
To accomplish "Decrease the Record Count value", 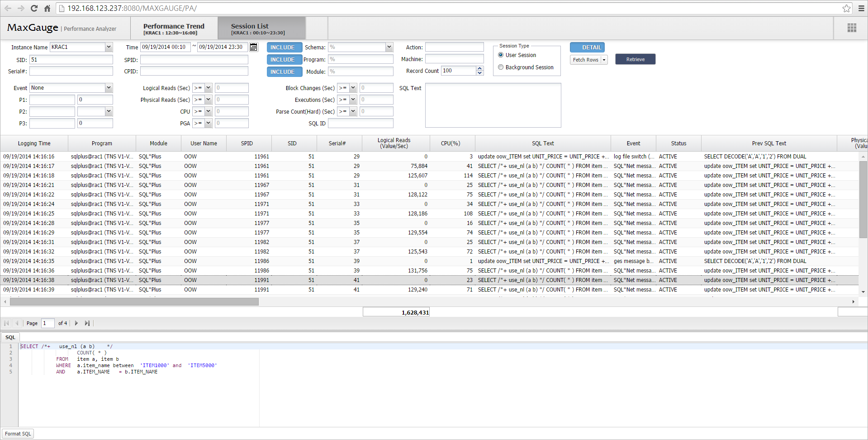I will [480, 73].
